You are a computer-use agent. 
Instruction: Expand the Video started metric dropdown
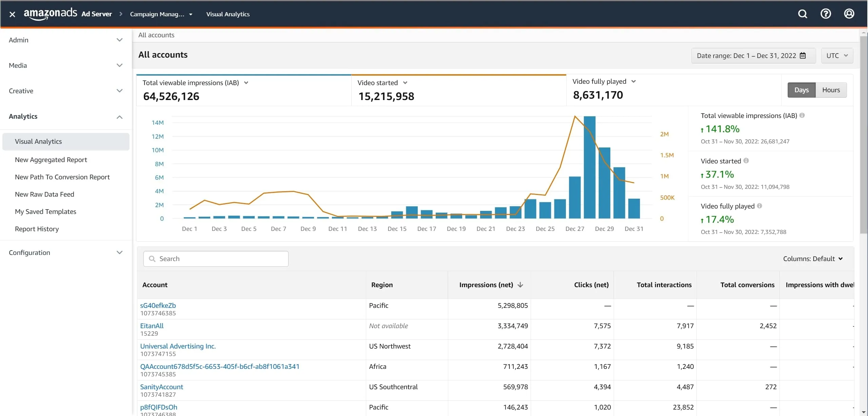405,83
